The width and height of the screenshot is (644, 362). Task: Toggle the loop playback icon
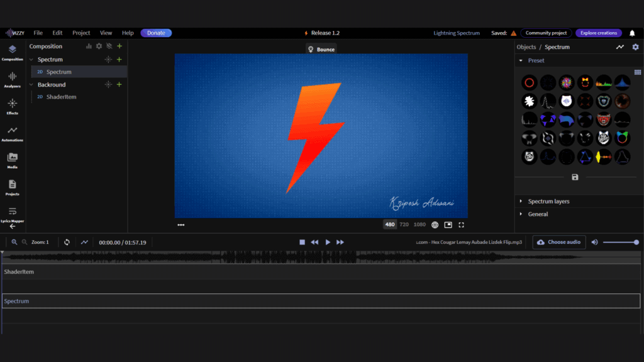pyautogui.click(x=67, y=242)
